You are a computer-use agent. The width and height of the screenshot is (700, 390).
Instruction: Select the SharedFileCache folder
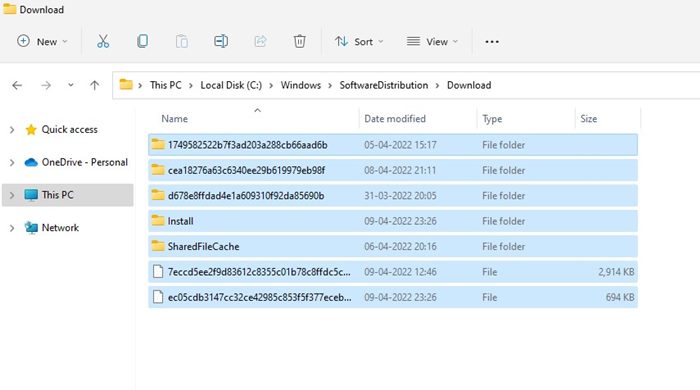[393, 246]
